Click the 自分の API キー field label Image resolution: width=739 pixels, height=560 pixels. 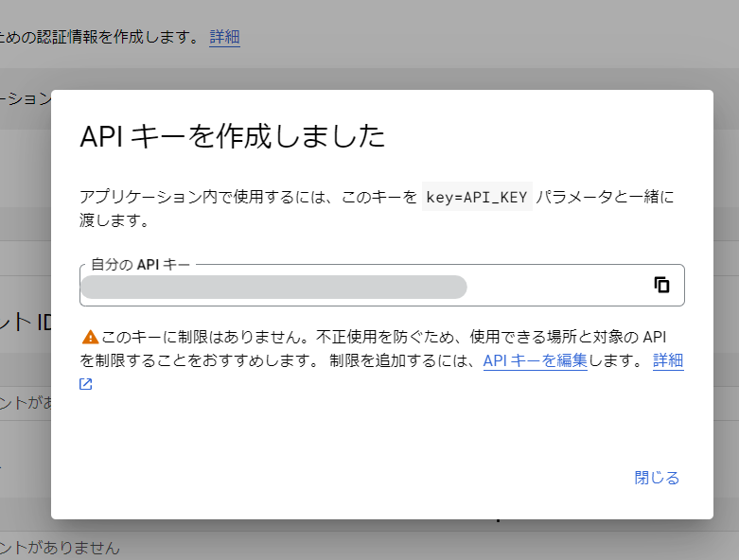tap(140, 265)
